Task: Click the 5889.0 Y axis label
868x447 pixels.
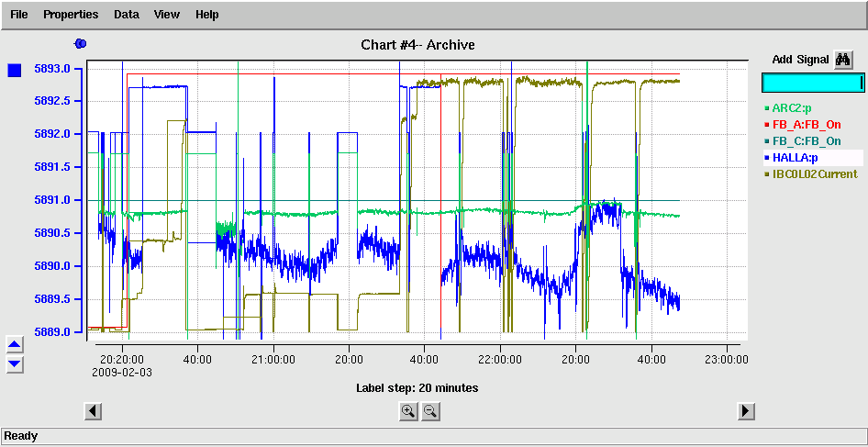Action: pyautogui.click(x=52, y=332)
